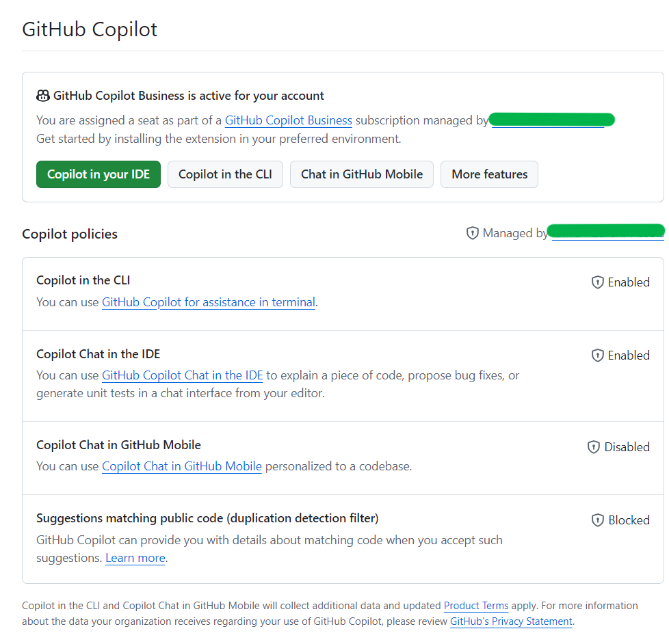Click the shield icon beside Copilot Chat in the IDE Enabled
Viewport: 669px width, 644px height.
597,355
